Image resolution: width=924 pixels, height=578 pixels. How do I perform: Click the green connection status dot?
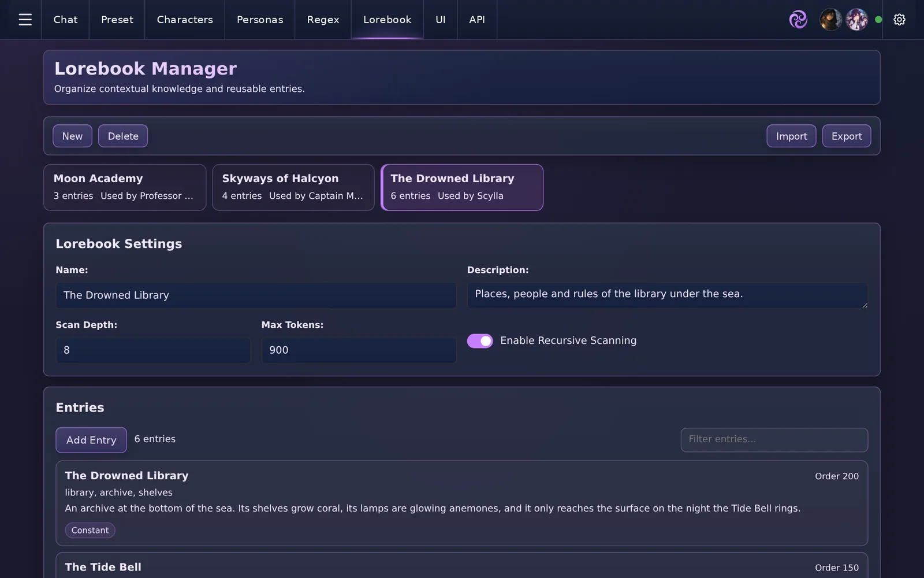tap(878, 20)
